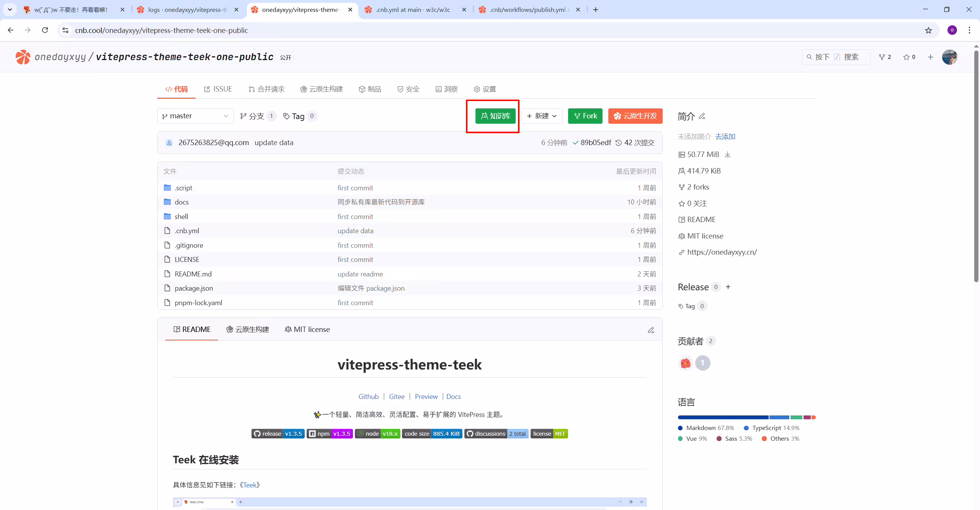Click the Vue language bar segment
980x510 pixels.
pyautogui.click(x=796, y=417)
